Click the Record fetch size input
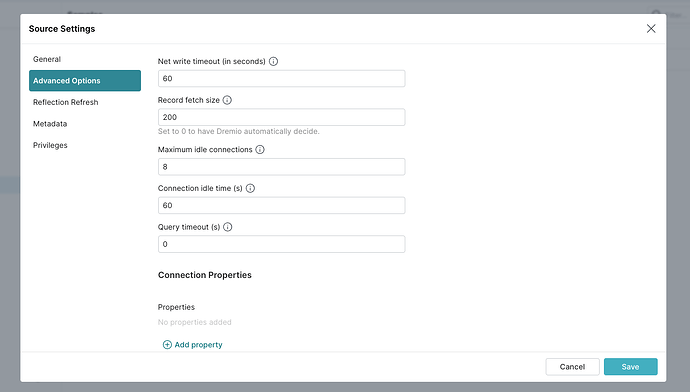 point(282,117)
